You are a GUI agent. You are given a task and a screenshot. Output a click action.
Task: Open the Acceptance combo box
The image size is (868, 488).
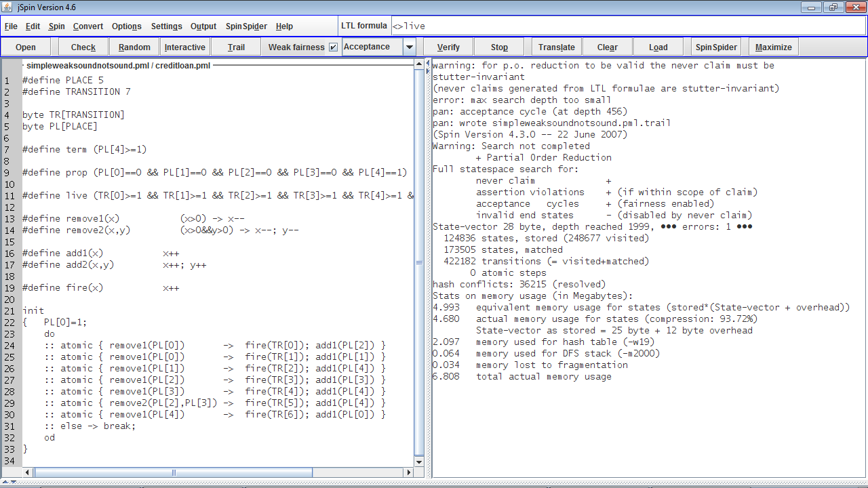pyautogui.click(x=372, y=47)
